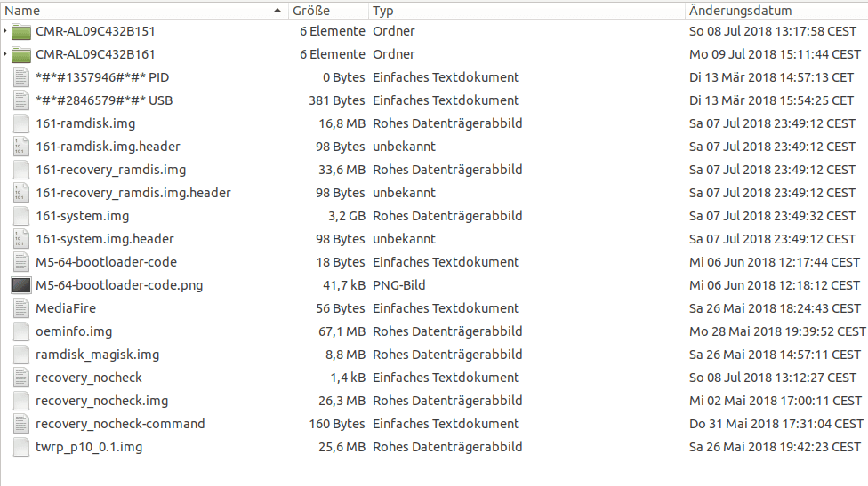Click the 160 Bytes size cell
Screen dimensions: 868x486
coord(336,424)
